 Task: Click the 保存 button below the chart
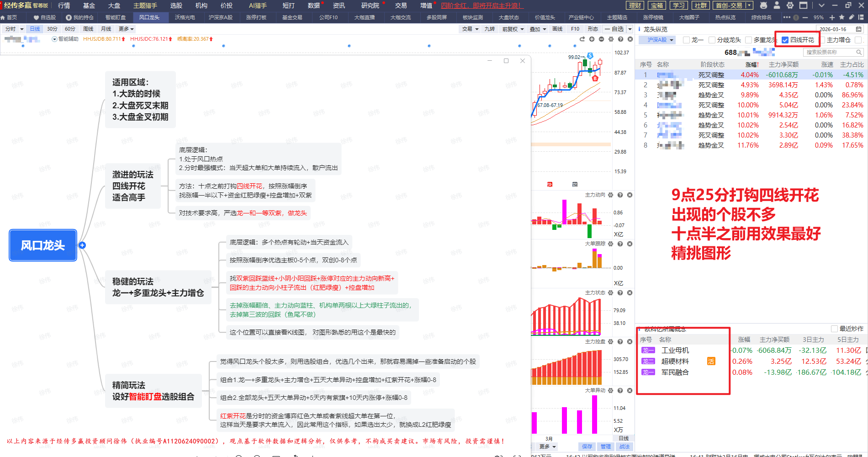click(587, 446)
